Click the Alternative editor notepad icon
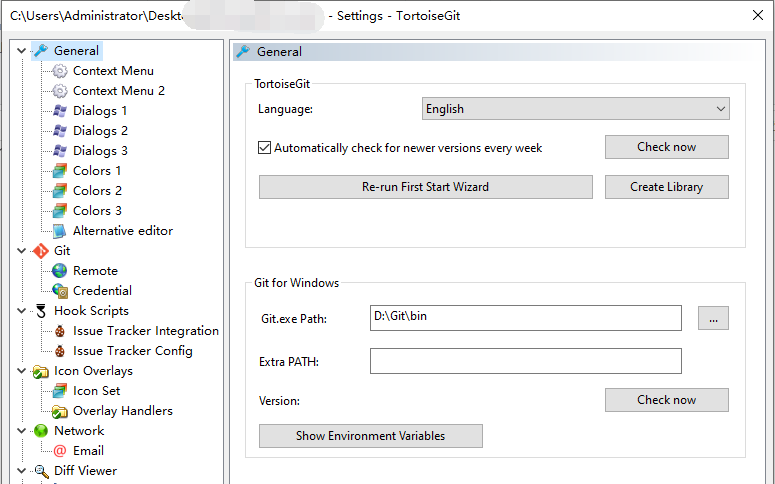The height and width of the screenshot is (484, 775). (60, 231)
